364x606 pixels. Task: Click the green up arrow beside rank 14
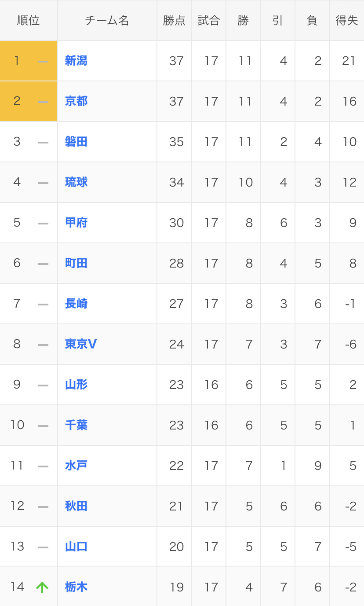42,587
